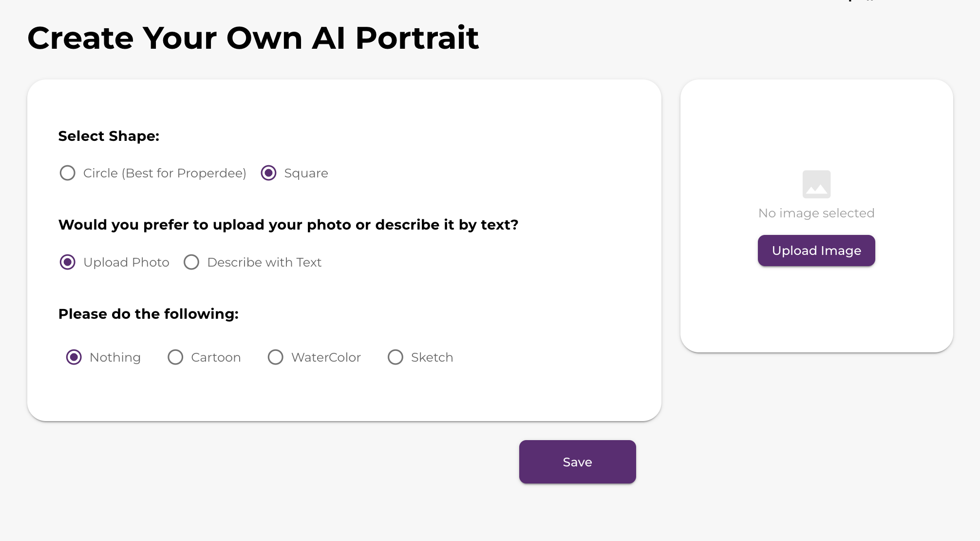The height and width of the screenshot is (541, 980).
Task: Switch to Describe with Text radio button
Action: 191,262
